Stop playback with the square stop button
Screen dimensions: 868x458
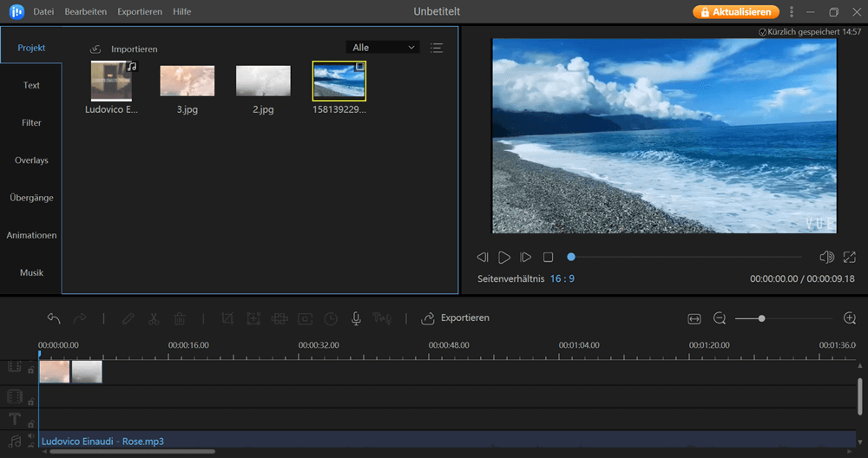(x=548, y=258)
